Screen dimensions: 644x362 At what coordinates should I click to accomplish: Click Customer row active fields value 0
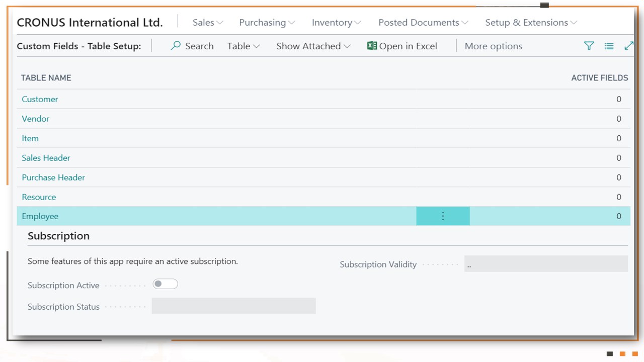pos(619,99)
